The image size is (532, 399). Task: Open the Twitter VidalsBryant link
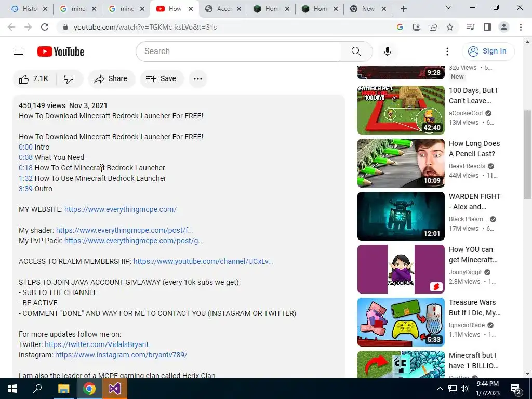click(x=97, y=344)
